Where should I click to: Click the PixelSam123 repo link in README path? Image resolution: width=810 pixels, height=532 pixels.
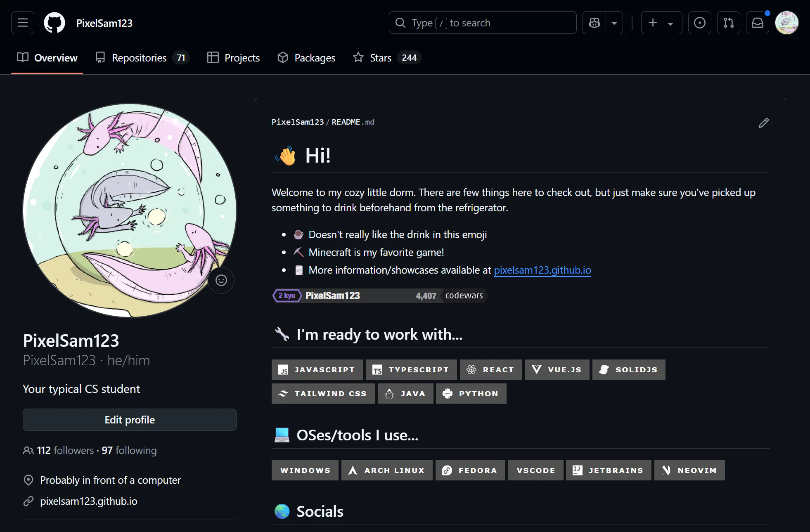[298, 122]
